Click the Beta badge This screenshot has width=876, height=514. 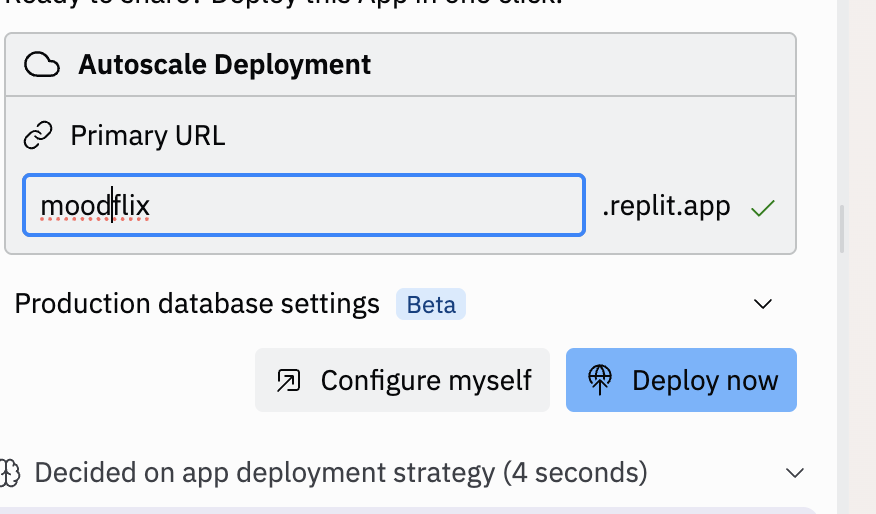(431, 304)
